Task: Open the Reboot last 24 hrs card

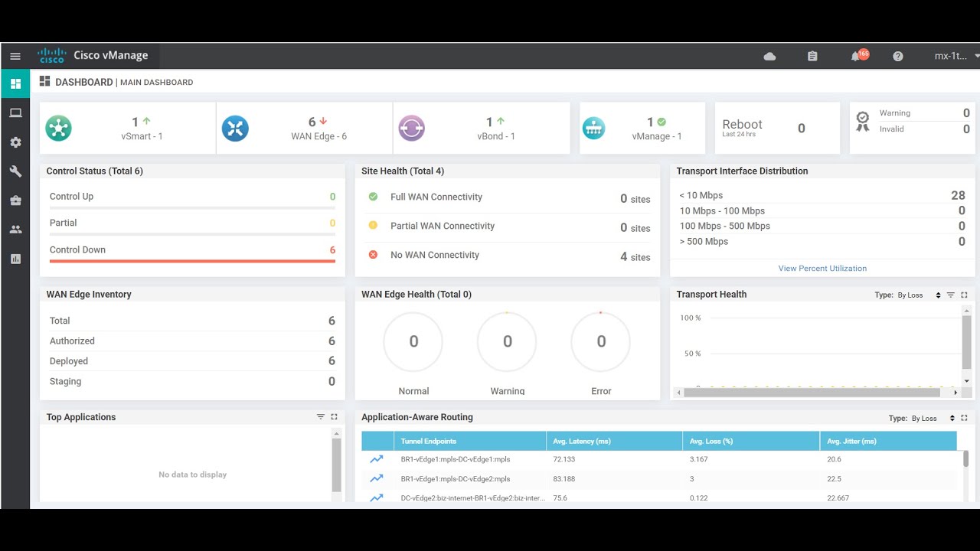Action: tap(777, 128)
